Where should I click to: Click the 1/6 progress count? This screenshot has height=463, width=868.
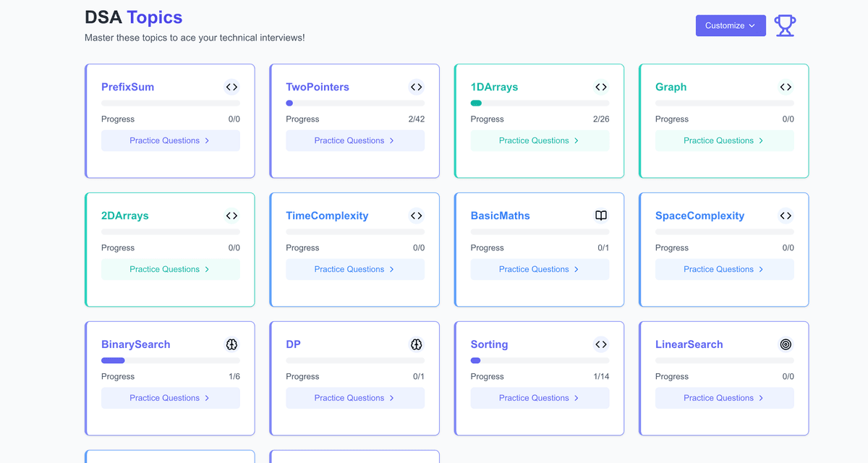[x=234, y=376]
